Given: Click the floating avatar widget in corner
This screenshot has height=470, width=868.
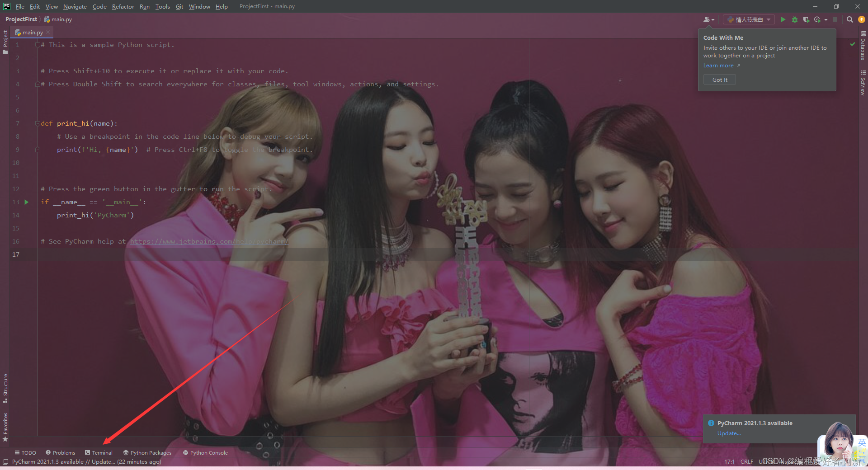Looking at the screenshot, I should [x=839, y=439].
